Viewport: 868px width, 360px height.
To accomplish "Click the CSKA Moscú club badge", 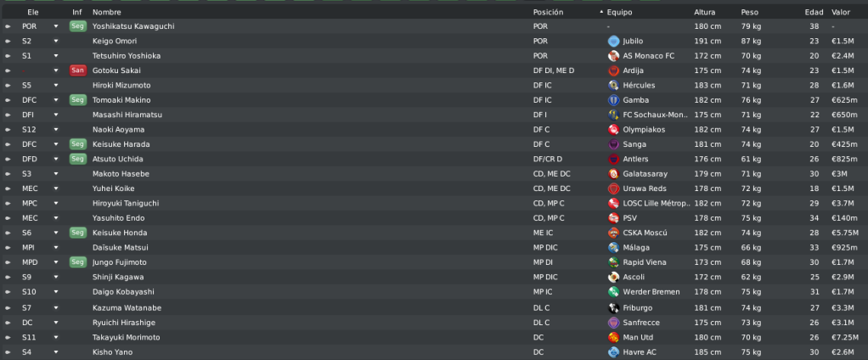I will [613, 233].
